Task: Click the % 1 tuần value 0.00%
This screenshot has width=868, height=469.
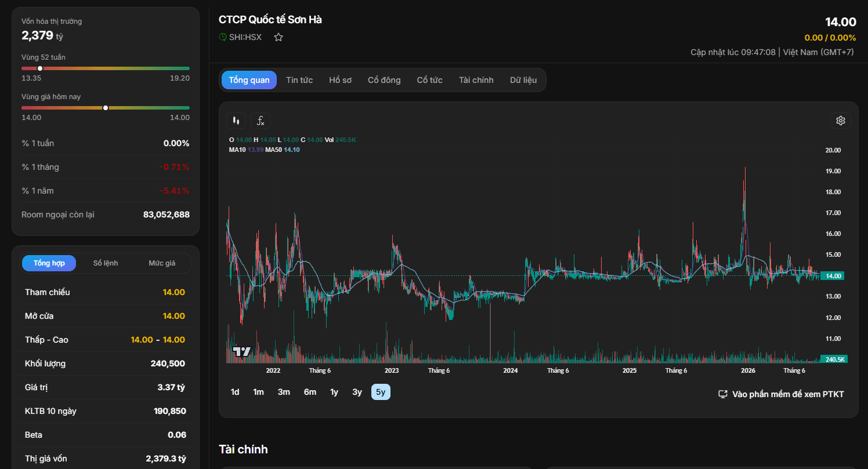Action: [x=176, y=143]
